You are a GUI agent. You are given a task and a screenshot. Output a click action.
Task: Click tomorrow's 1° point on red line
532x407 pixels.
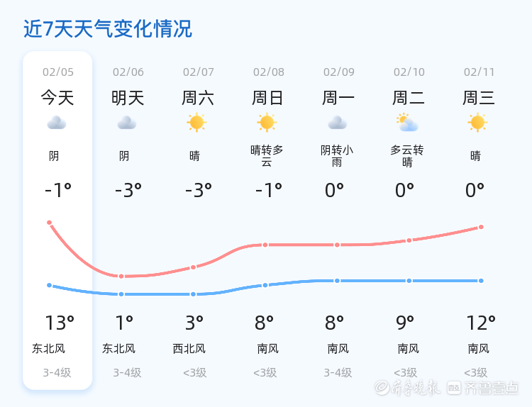121,277
